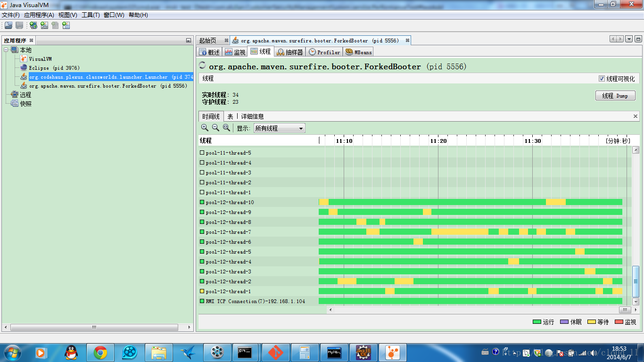Toggle the 线程可视化 checkbox

(602, 79)
